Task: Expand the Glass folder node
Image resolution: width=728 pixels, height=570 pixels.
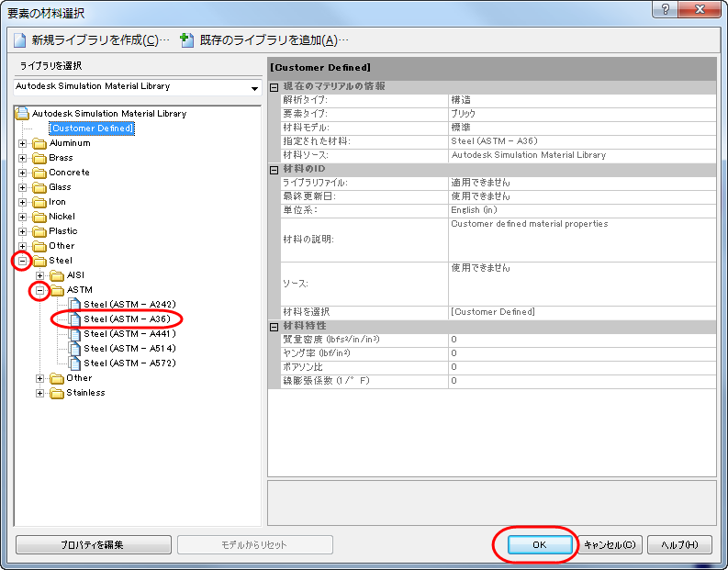Action: [x=22, y=187]
